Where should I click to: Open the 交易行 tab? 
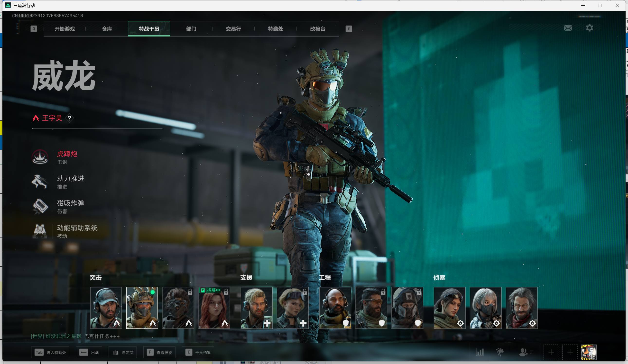[x=233, y=29]
